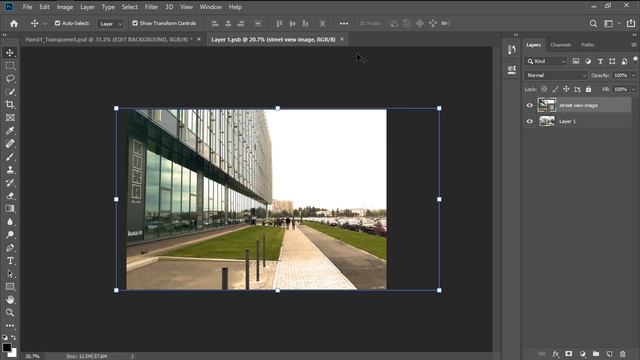
Task: Click the Home icon in options bar
Action: (14, 24)
